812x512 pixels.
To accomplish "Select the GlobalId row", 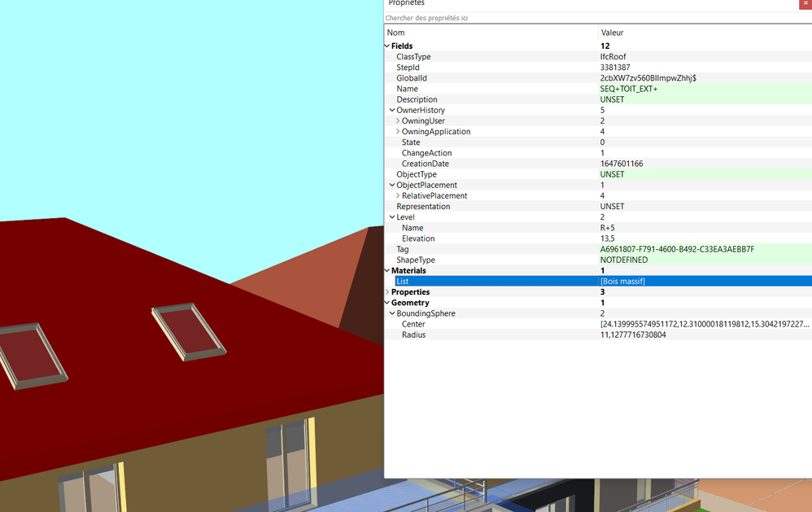I will 598,78.
